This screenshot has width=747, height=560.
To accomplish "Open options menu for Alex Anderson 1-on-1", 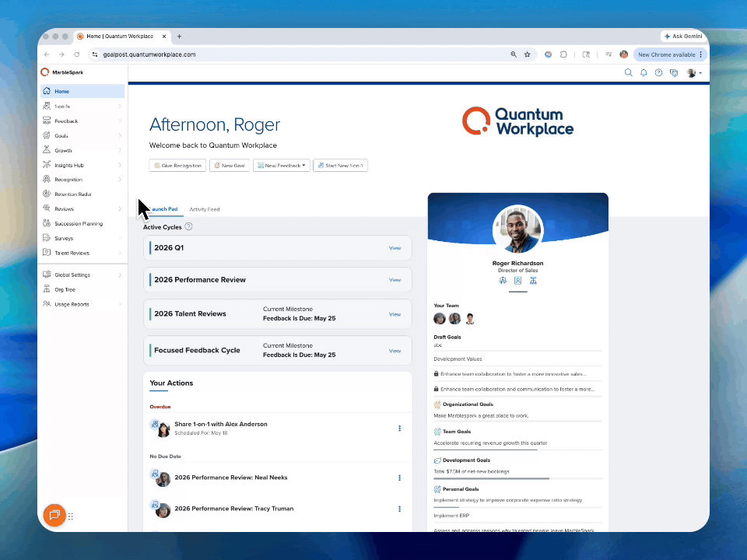I will click(x=399, y=429).
